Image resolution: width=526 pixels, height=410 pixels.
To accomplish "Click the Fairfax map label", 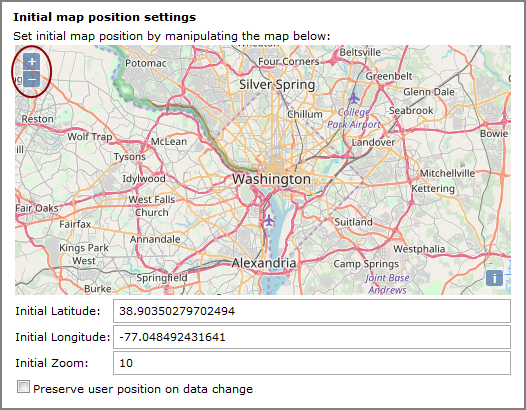I will tap(75, 224).
